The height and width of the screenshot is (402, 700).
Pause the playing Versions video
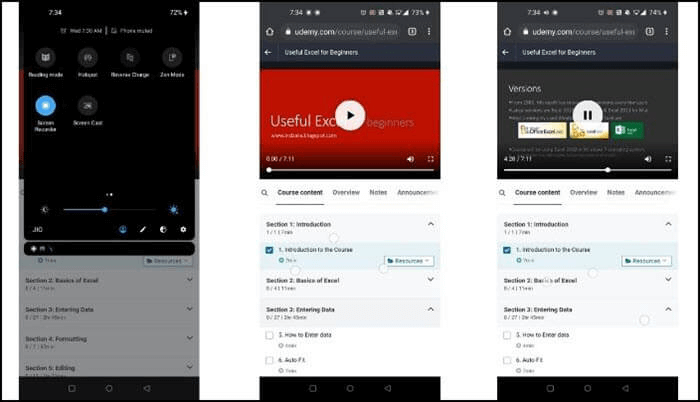587,115
